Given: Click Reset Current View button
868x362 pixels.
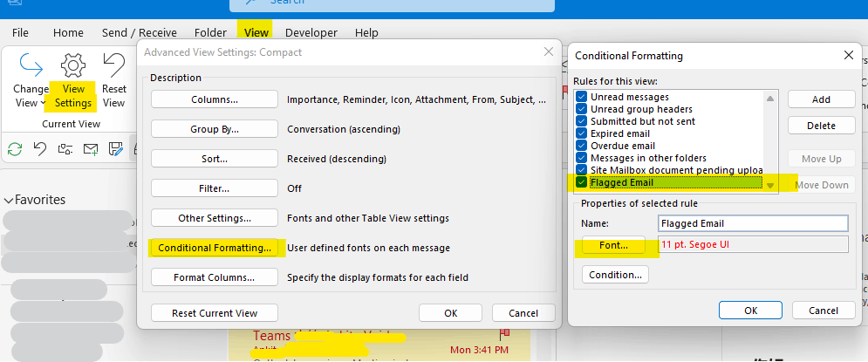Looking at the screenshot, I should click(215, 313).
